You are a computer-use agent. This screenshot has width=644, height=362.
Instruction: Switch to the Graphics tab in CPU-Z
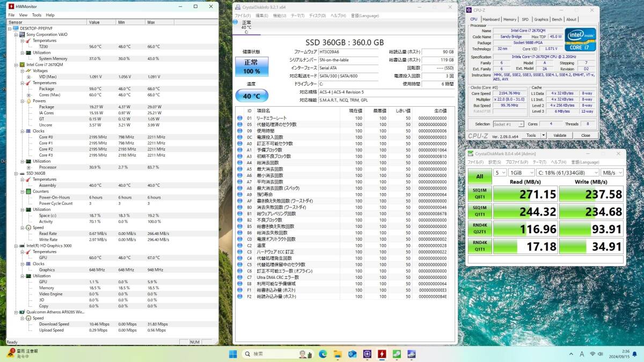tap(541, 19)
